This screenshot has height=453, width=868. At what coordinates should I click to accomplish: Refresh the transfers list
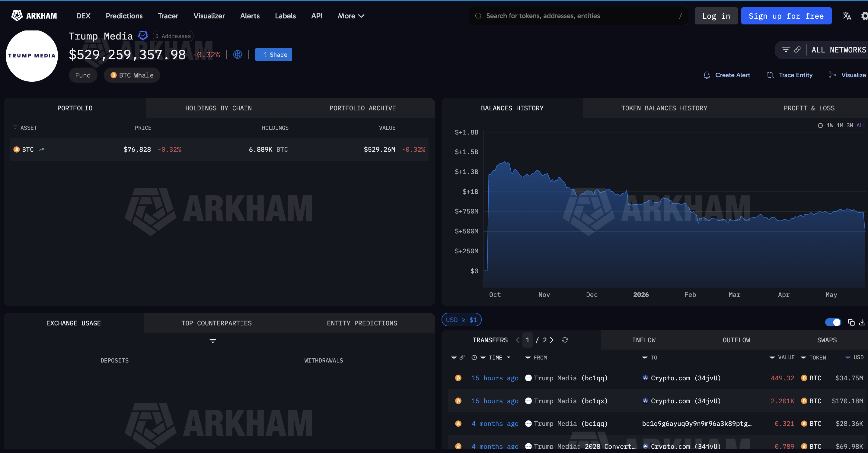coord(565,340)
